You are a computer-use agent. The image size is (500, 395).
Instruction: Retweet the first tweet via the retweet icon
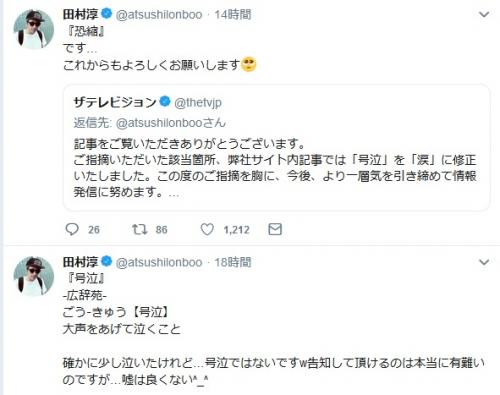[x=139, y=229]
